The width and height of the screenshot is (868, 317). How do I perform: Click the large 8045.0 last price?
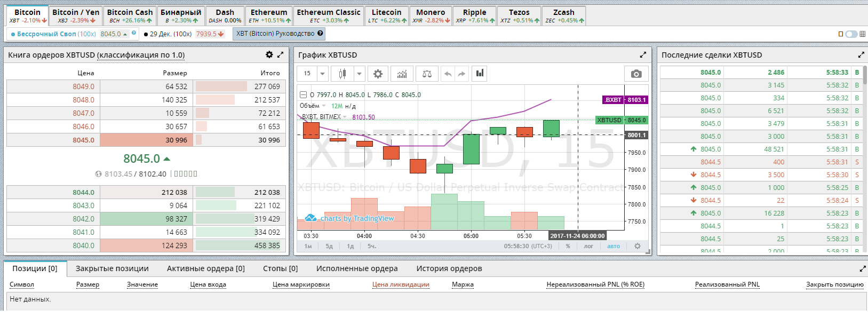pos(142,158)
